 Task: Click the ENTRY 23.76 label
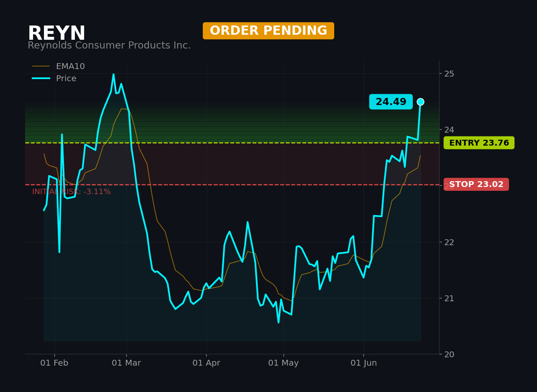(x=479, y=143)
